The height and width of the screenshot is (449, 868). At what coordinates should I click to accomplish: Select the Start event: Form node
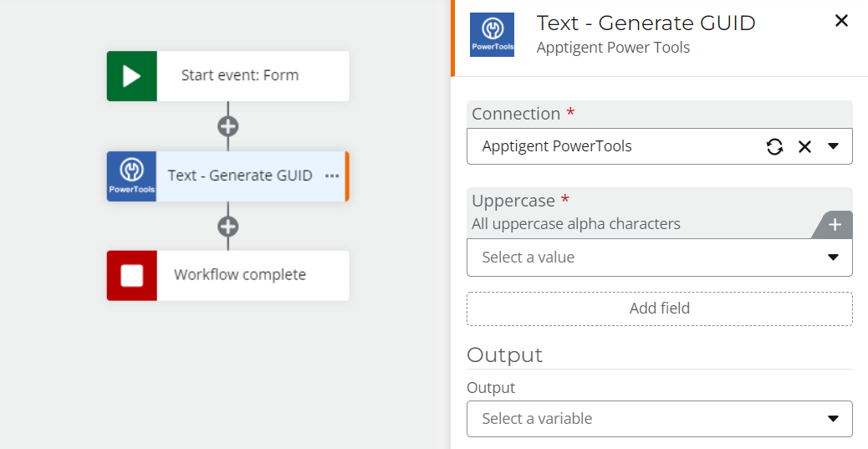(x=228, y=76)
